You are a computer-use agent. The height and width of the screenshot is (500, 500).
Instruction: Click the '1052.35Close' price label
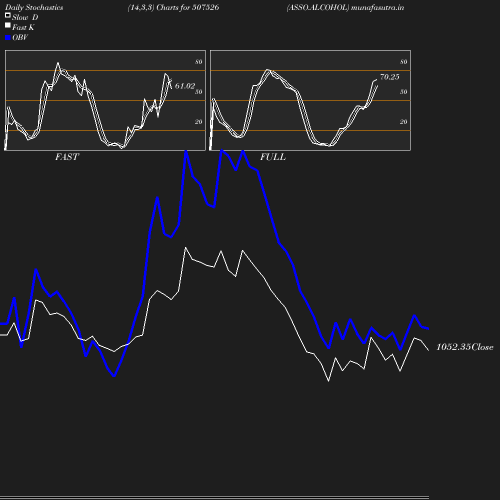pos(465,347)
